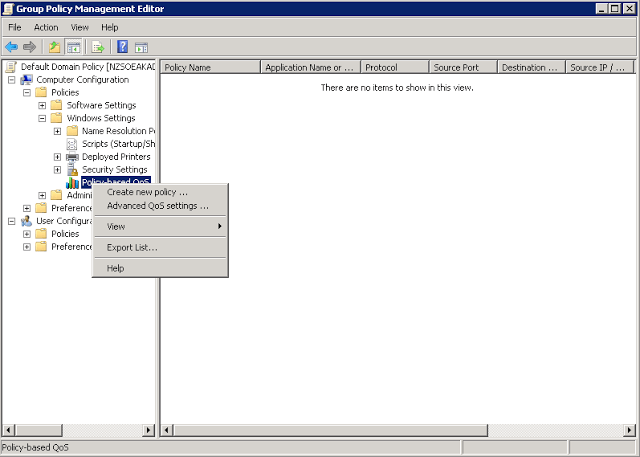Viewport: 640px width, 457px height.
Task: Collapse the Computer Configuration node
Action: pyautogui.click(x=12, y=80)
